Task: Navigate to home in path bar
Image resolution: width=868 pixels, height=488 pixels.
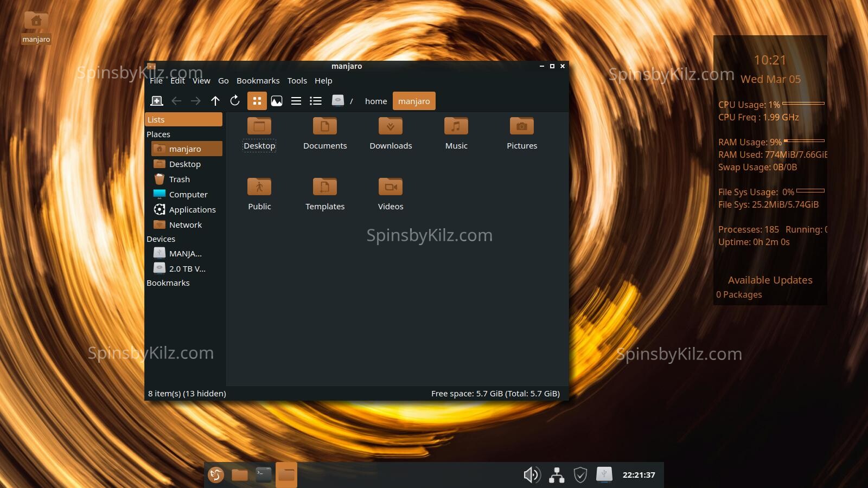Action: pos(376,101)
